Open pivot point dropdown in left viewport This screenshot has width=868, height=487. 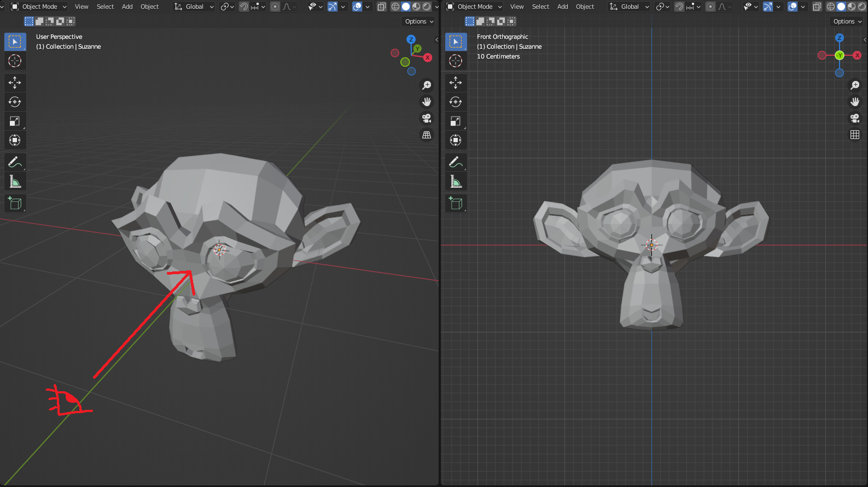pyautogui.click(x=227, y=7)
